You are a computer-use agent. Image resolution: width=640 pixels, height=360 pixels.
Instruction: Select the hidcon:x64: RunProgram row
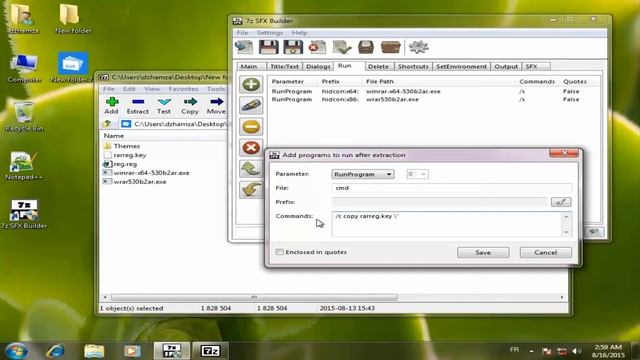433,91
